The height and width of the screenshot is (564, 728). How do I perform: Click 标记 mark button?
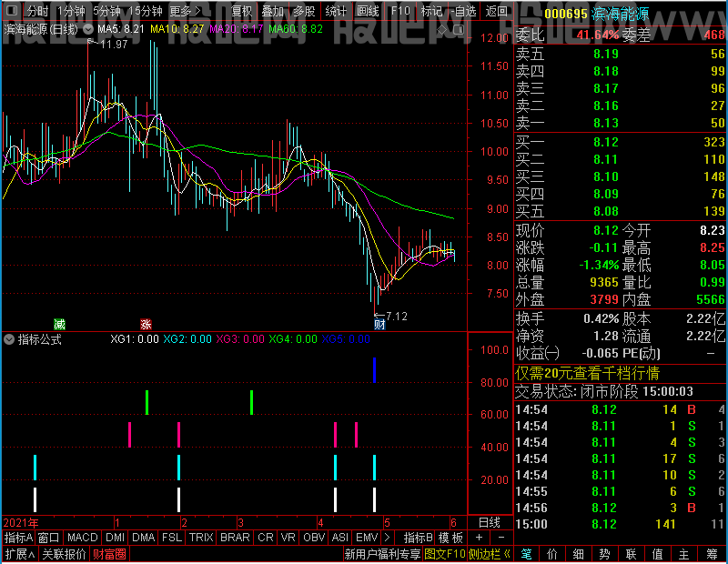[431, 11]
